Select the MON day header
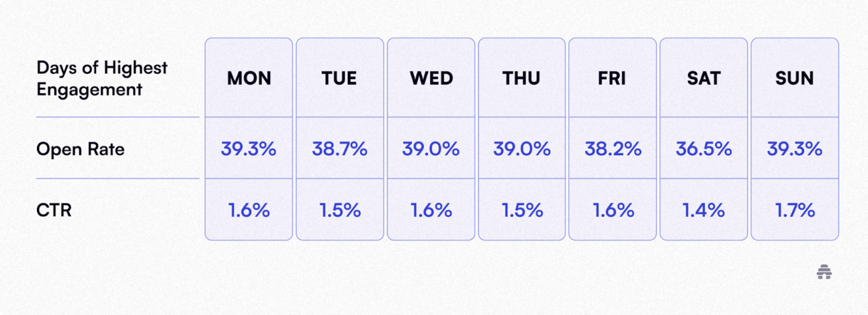This screenshot has width=868, height=315. click(x=249, y=78)
